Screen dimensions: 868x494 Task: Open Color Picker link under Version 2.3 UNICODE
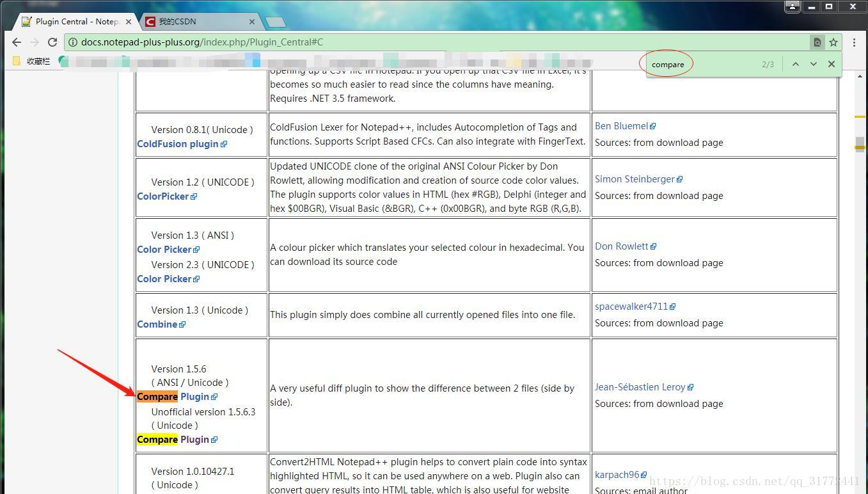tap(168, 279)
